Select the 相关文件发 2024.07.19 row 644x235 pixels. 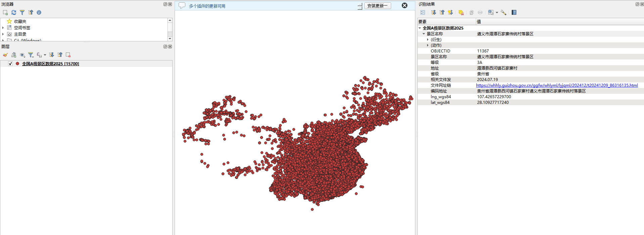[531, 80]
